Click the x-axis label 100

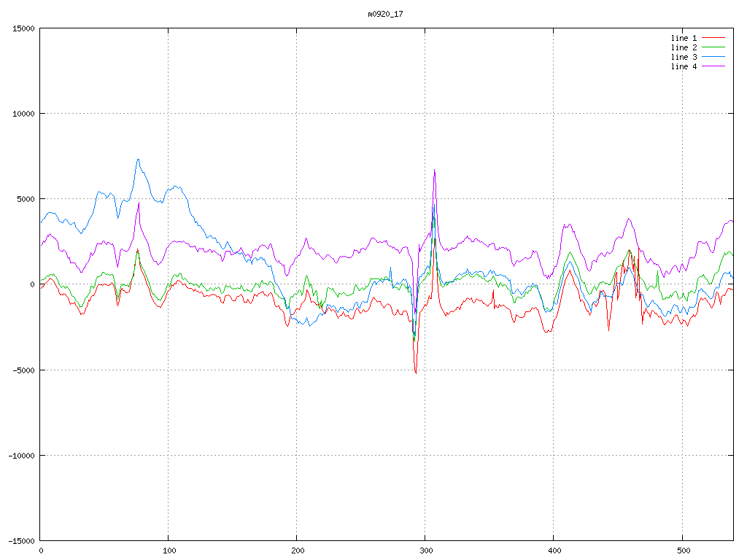(x=169, y=551)
